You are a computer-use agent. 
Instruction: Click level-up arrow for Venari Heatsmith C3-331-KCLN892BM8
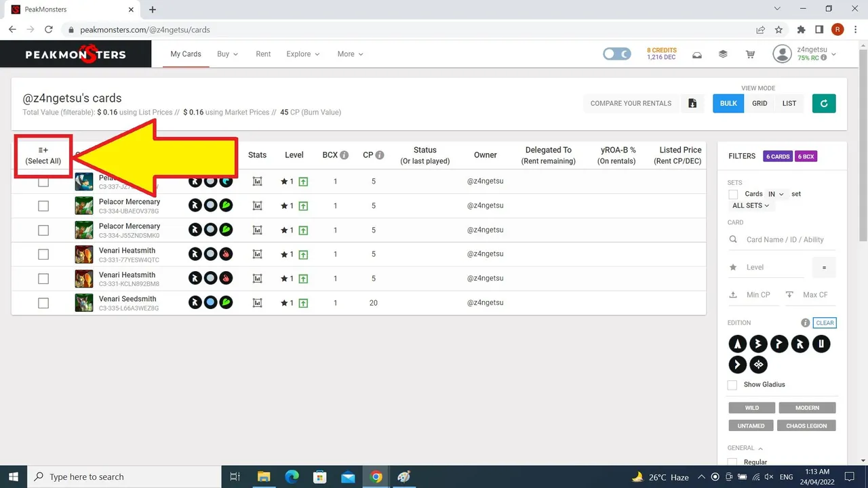tap(303, 279)
